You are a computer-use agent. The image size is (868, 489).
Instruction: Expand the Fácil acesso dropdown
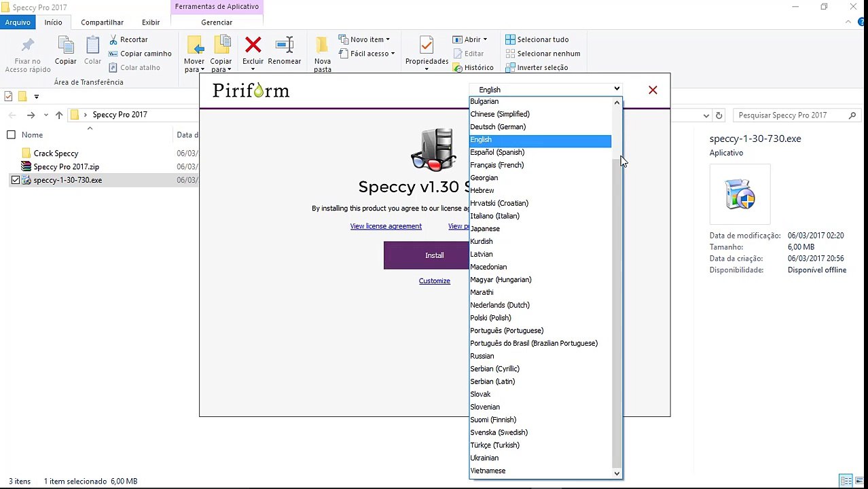pyautogui.click(x=393, y=54)
